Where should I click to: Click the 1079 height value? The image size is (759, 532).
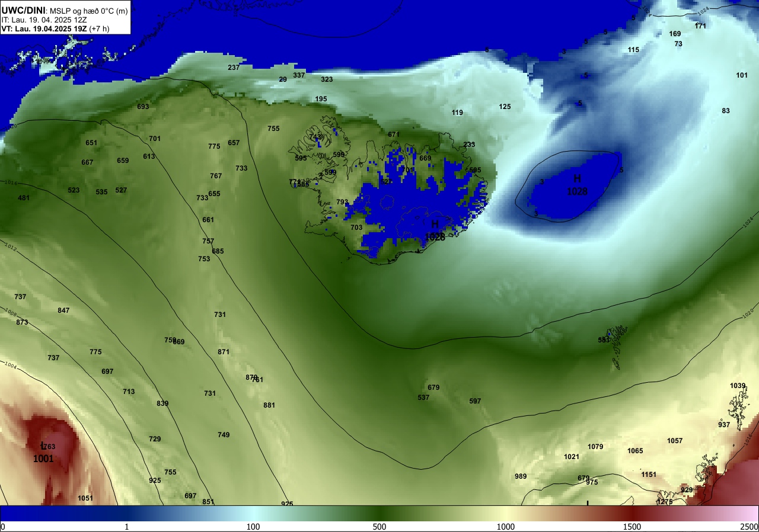pyautogui.click(x=595, y=447)
